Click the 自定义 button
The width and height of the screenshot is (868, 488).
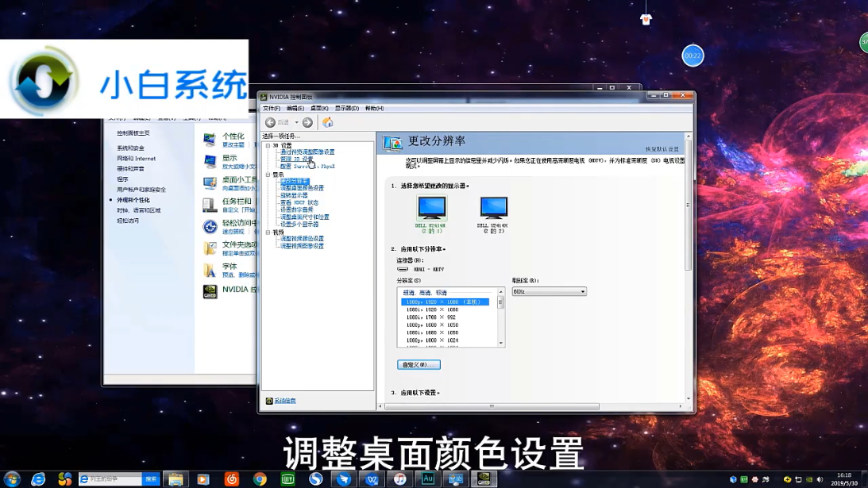[x=419, y=365]
